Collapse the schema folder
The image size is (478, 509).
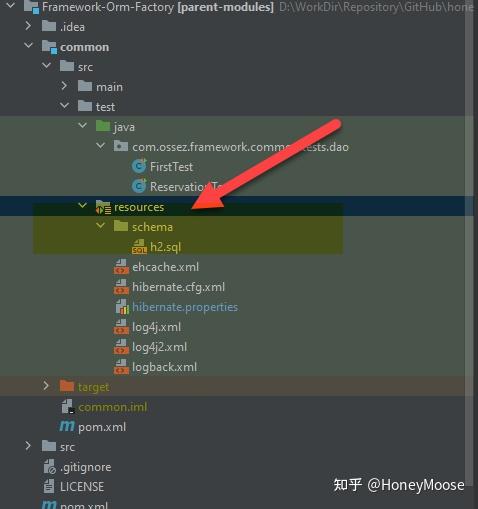click(100, 226)
